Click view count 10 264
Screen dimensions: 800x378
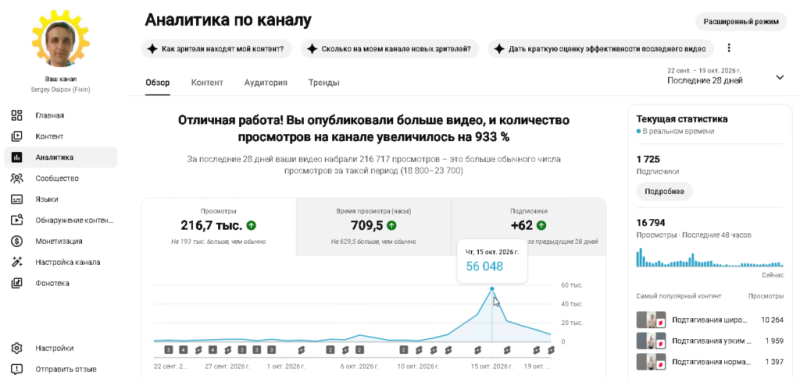point(772,320)
